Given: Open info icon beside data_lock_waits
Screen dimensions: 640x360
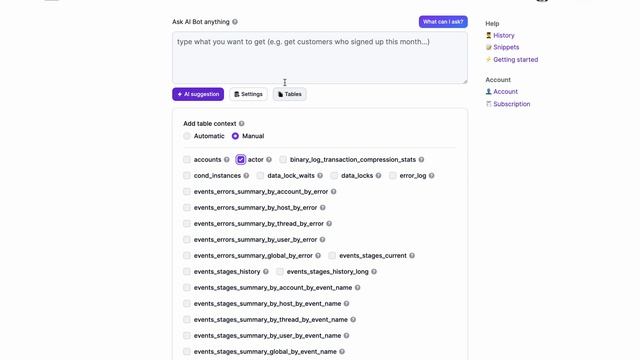Looking at the screenshot, I should point(320,176).
